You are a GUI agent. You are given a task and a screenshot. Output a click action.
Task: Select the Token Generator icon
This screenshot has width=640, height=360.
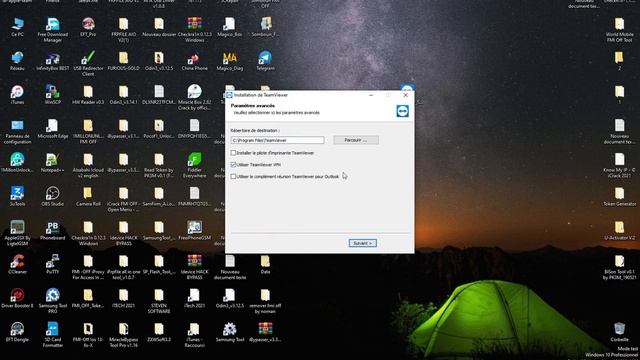(620, 197)
